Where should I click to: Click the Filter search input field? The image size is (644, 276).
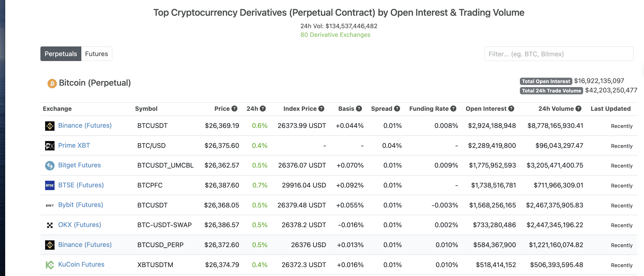click(559, 54)
